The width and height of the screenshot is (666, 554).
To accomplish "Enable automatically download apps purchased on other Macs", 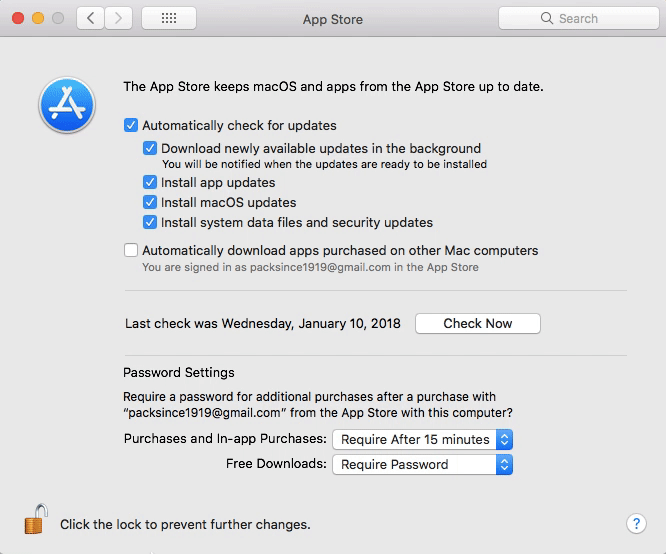I will pos(131,250).
